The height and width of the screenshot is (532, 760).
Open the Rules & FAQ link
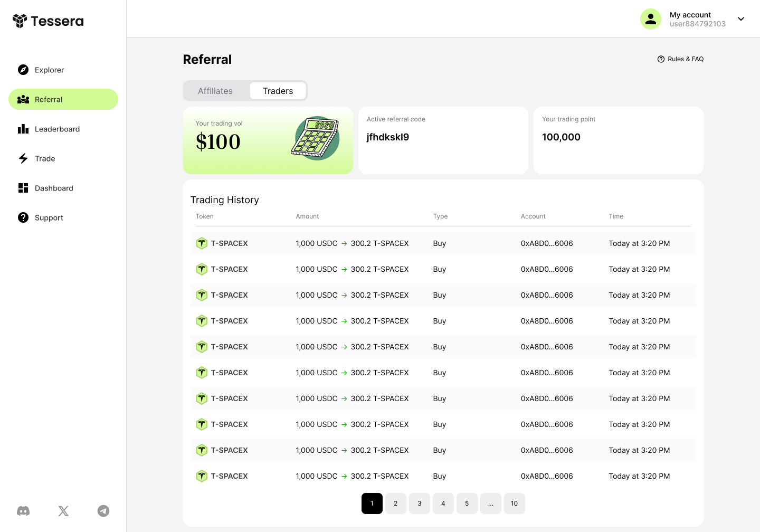click(680, 59)
